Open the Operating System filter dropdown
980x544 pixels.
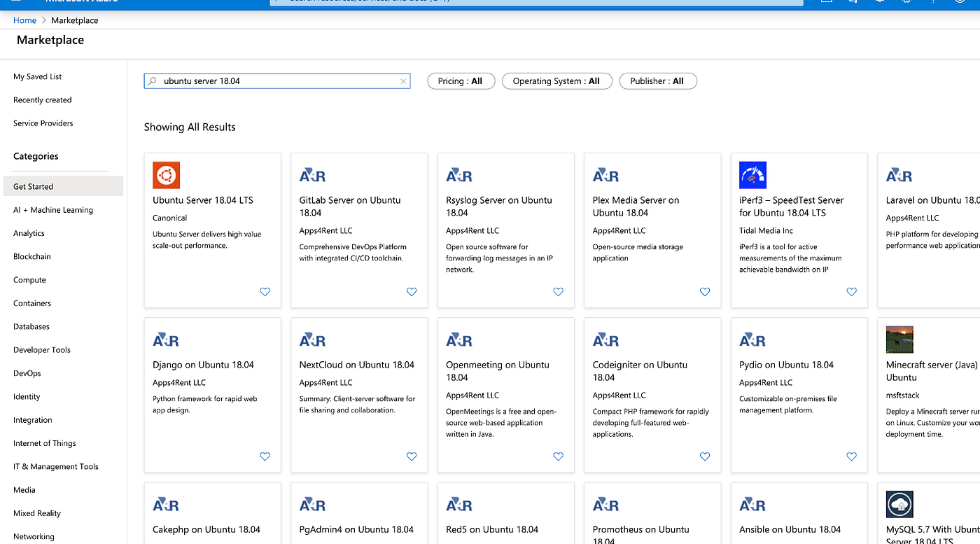pos(557,81)
